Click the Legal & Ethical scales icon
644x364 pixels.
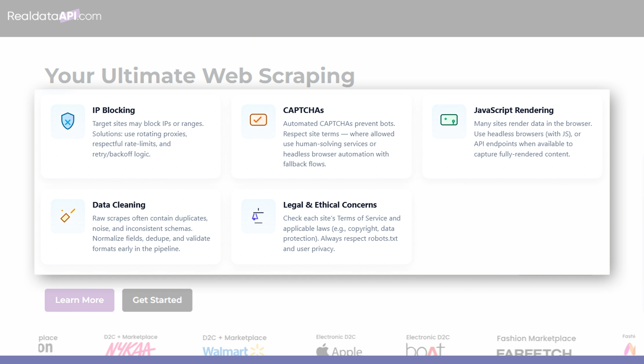tap(258, 216)
